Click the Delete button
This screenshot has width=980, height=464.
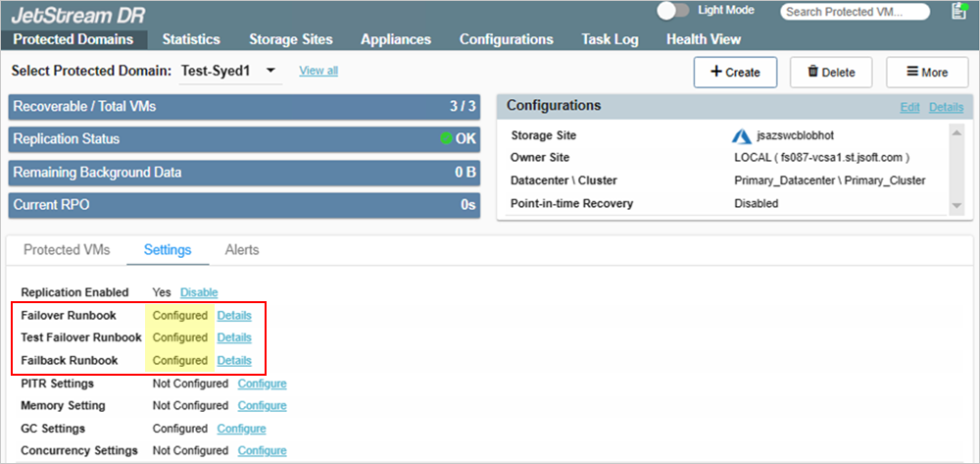(x=831, y=72)
